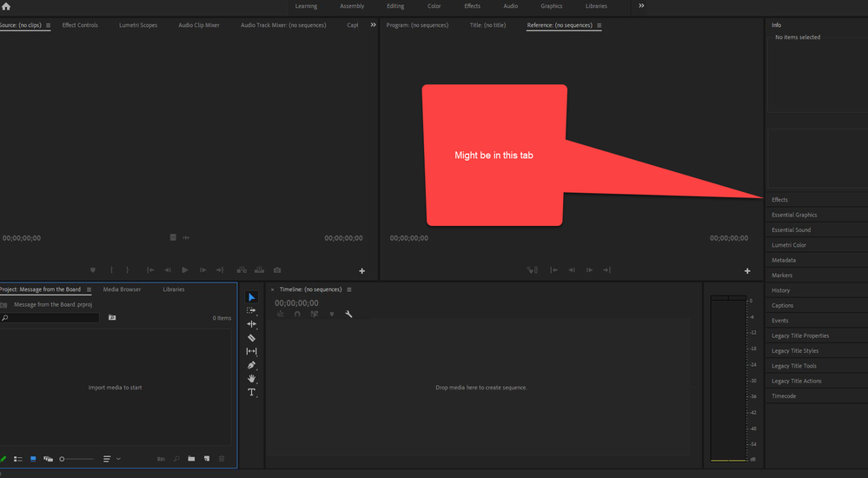Select the Hand tool
This screenshot has width=868, height=478.
[x=252, y=379]
